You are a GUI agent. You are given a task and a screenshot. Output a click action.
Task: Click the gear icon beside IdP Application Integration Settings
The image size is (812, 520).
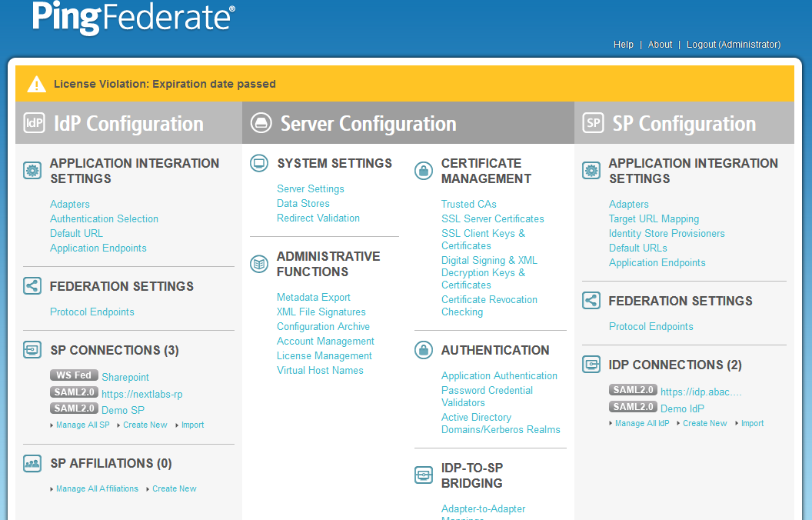click(32, 171)
